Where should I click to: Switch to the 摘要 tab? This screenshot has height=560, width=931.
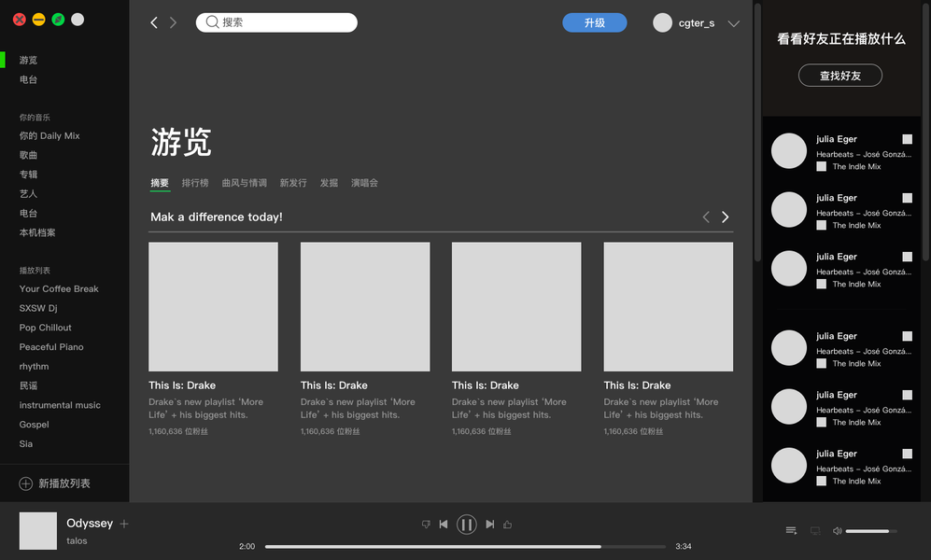[x=160, y=183]
